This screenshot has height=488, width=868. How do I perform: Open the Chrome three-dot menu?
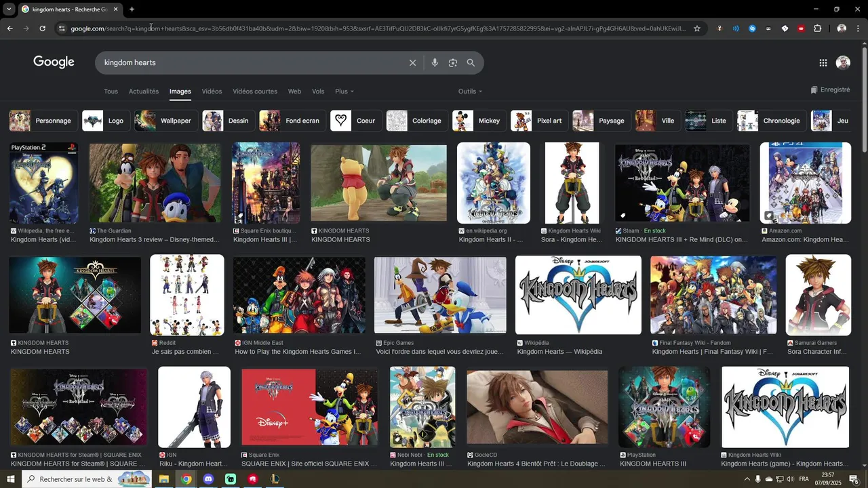(859, 28)
